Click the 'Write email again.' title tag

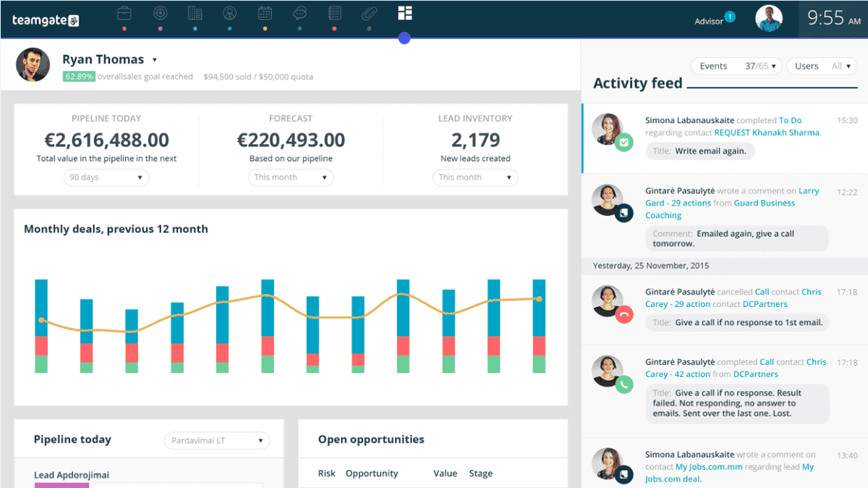(700, 151)
